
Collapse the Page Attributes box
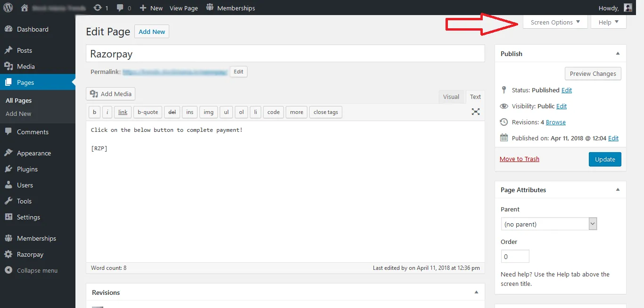pyautogui.click(x=618, y=190)
